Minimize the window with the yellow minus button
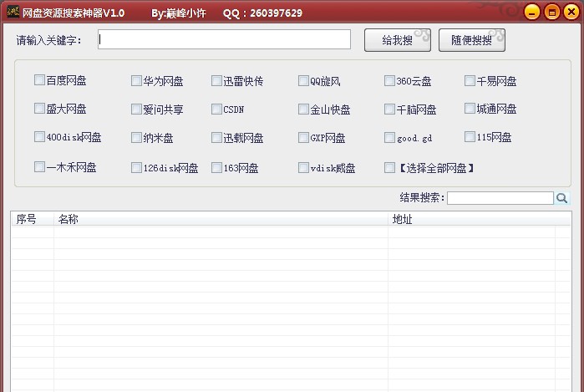 532,12
